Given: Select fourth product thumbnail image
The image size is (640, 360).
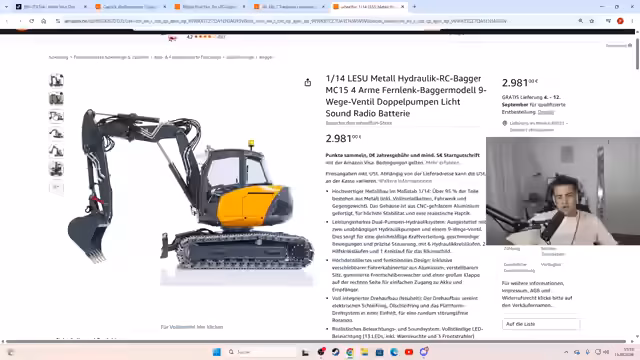Looking at the screenshot, I should [x=56, y=133].
